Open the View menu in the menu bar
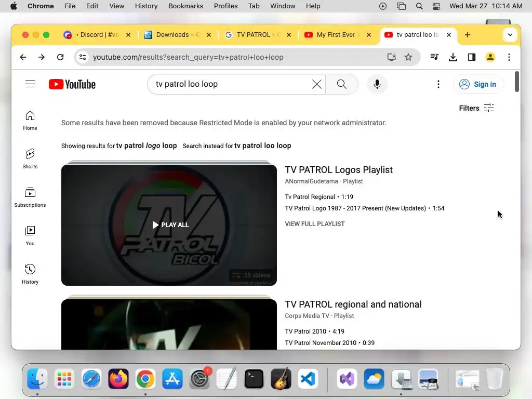 pos(117,6)
